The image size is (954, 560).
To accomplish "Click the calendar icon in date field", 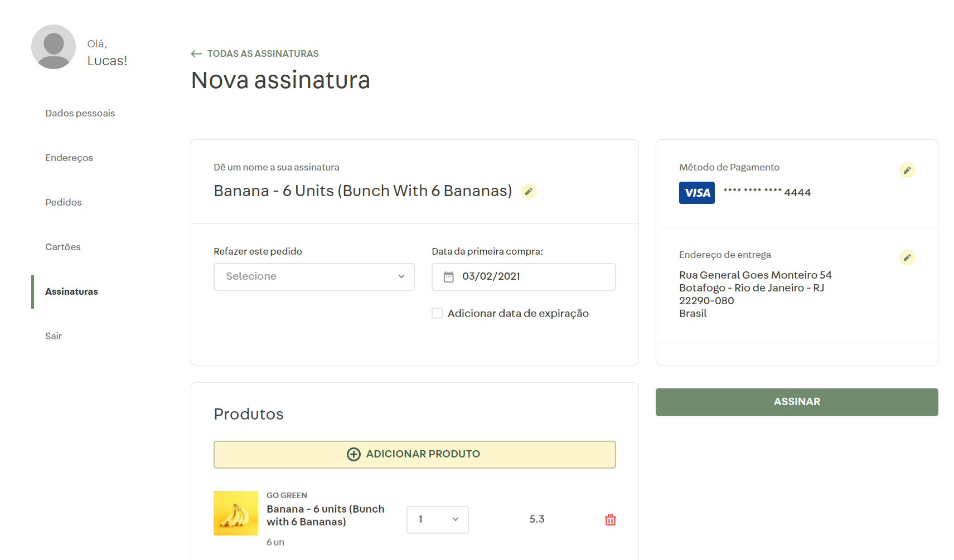I will [x=449, y=277].
